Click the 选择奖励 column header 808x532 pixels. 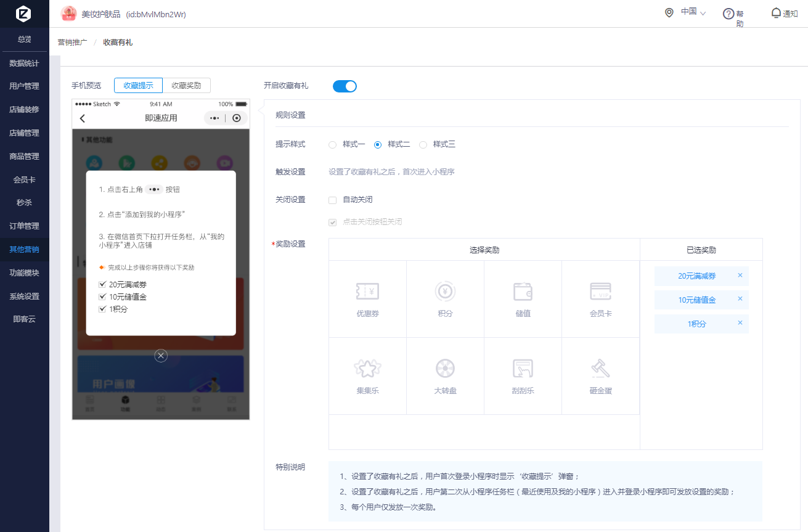(x=484, y=250)
